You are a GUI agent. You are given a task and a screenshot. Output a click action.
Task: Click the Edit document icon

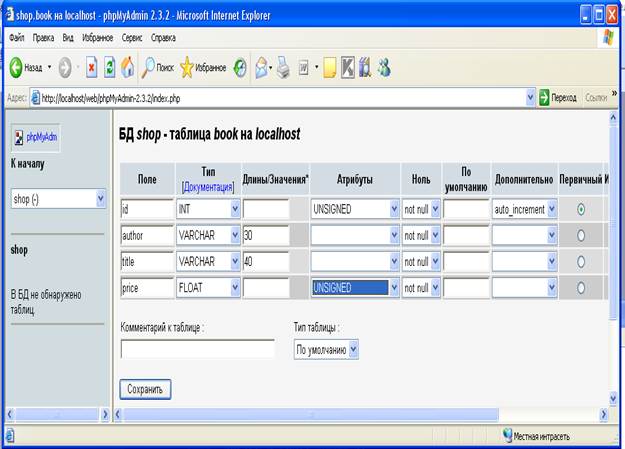(303, 68)
